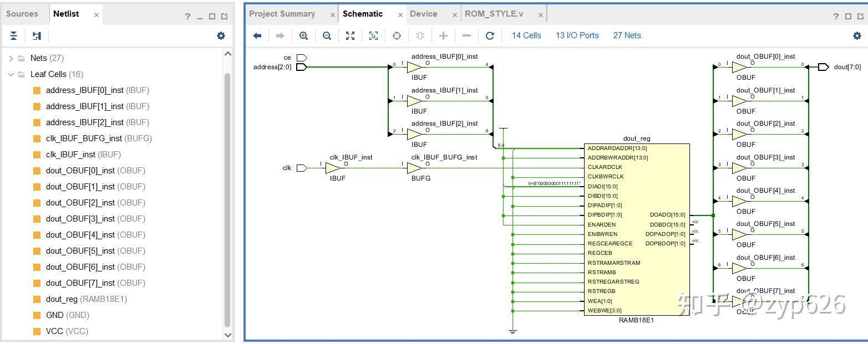Go back to previous schematic view

point(257,35)
